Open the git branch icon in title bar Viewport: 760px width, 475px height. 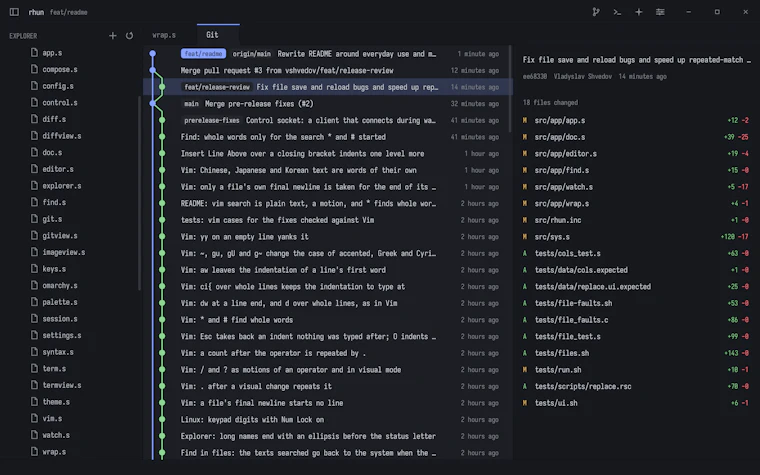click(x=596, y=12)
